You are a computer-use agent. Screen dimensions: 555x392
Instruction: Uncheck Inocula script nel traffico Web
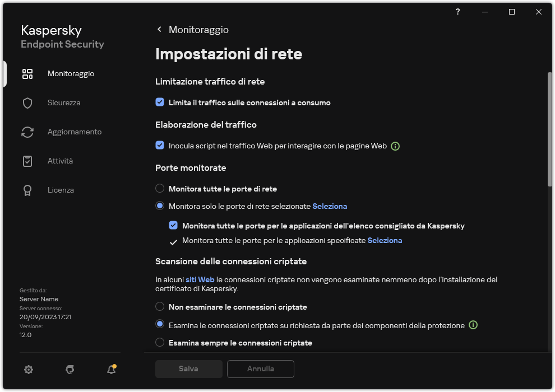(x=160, y=146)
